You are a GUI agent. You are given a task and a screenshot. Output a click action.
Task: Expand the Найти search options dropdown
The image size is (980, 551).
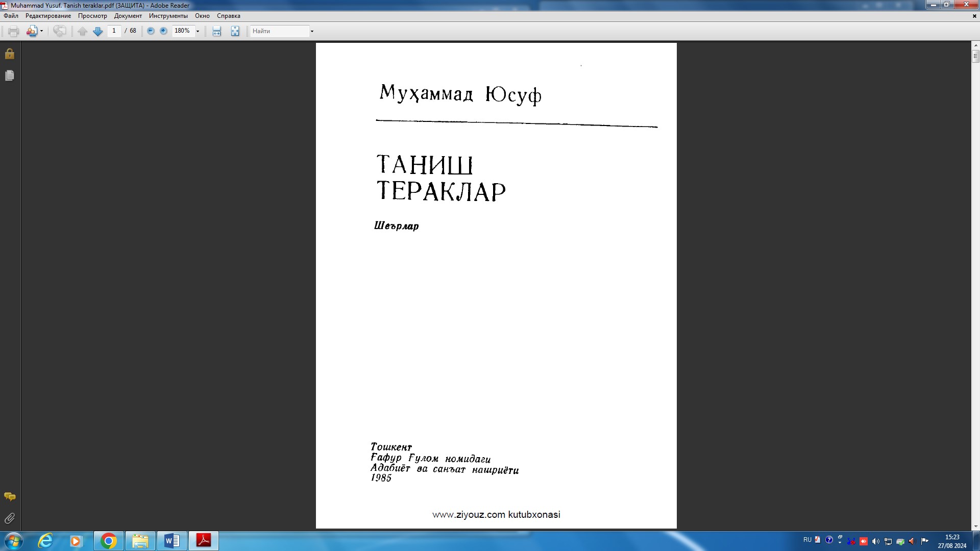(311, 31)
